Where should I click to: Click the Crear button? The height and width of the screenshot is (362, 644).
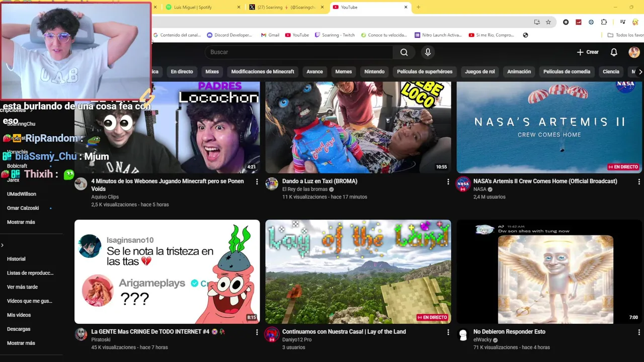(588, 52)
